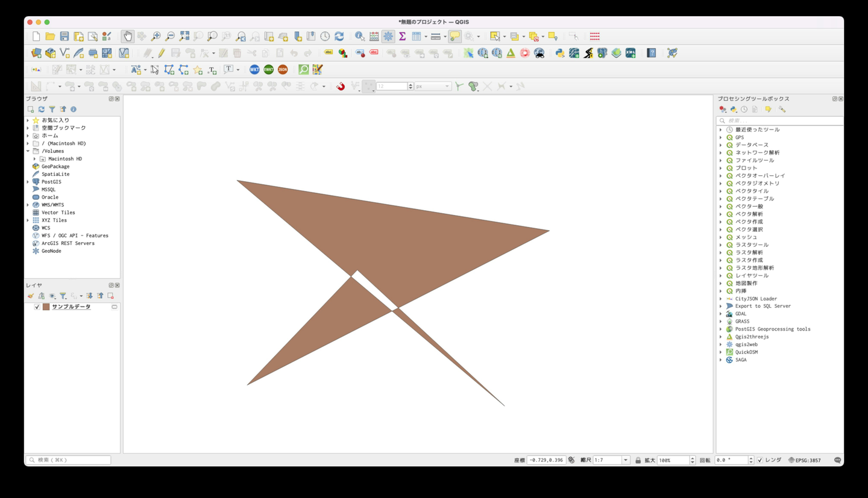Viewport: 868px width, 498px height.
Task: Click the green EWKT round icon
Action: tap(269, 70)
